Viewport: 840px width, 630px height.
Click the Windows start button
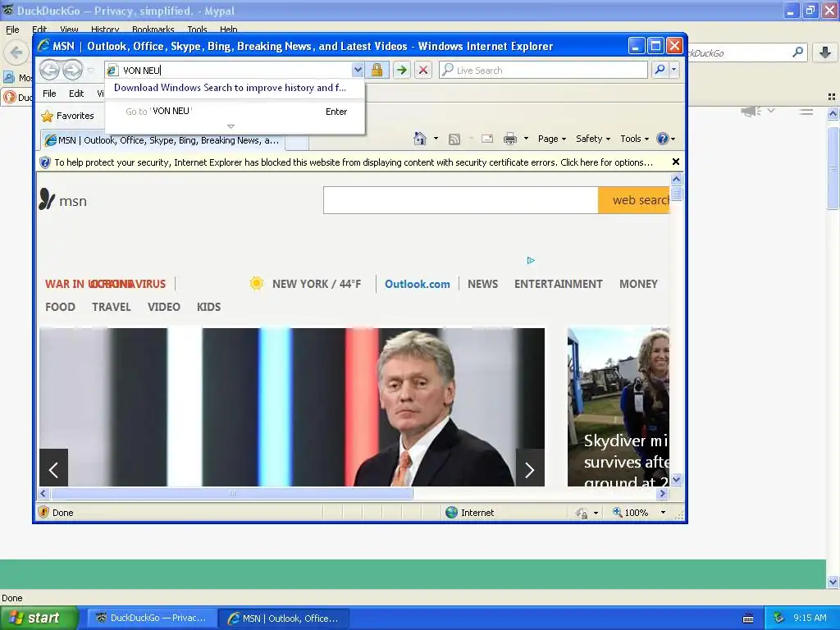coord(39,618)
